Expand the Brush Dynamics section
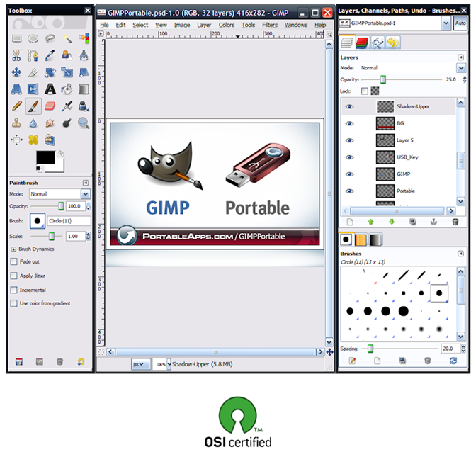476x452 pixels. click(13, 249)
